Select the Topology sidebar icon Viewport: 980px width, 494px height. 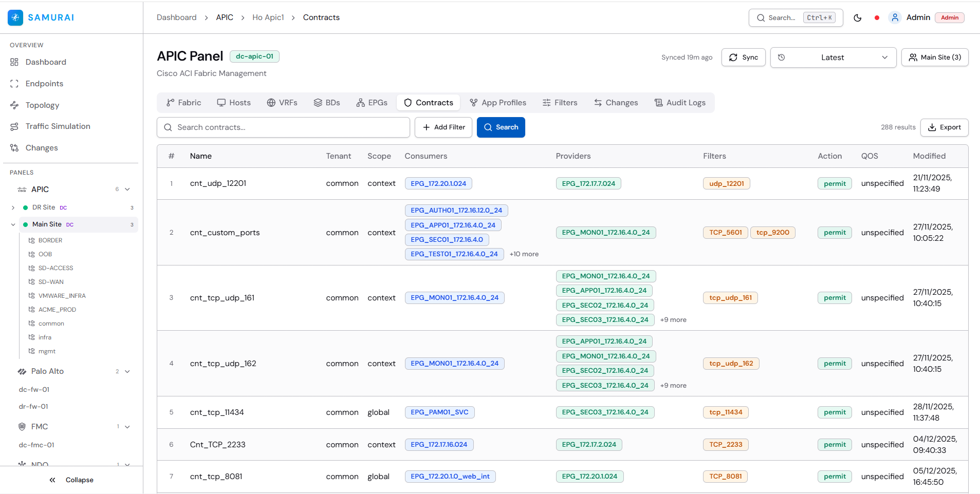tap(14, 105)
